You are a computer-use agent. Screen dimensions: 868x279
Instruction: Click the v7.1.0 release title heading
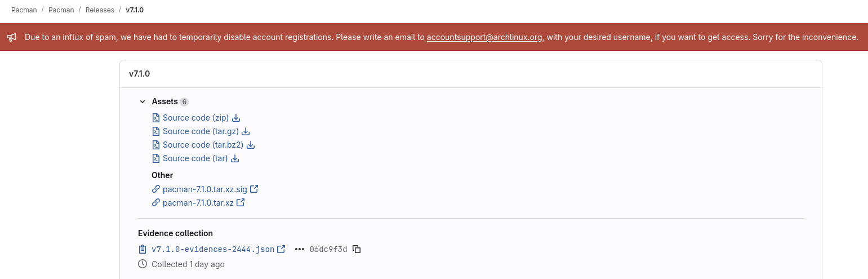coord(139,74)
